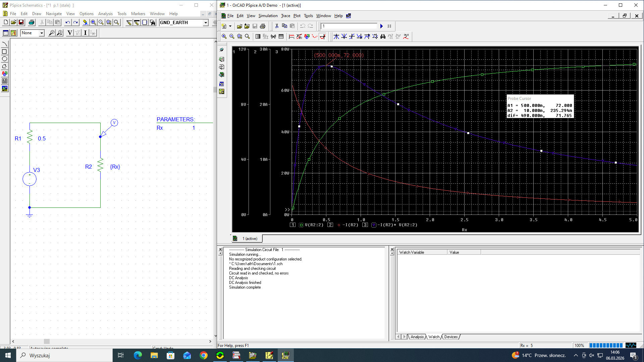This screenshot has height=362, width=644.
Task: Toggle Mark Data Points button
Action: pos(315,37)
